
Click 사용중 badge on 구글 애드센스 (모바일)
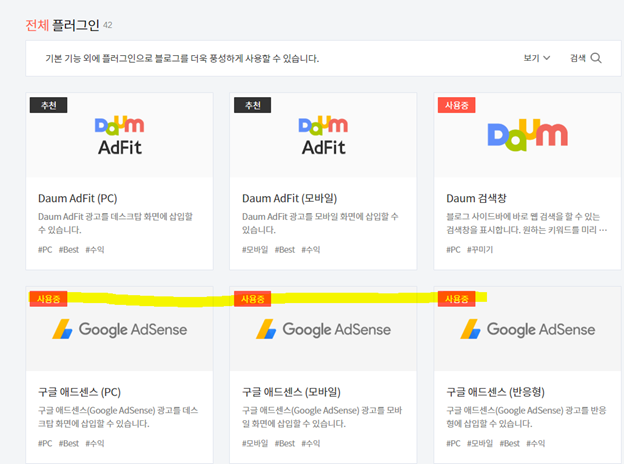point(253,299)
